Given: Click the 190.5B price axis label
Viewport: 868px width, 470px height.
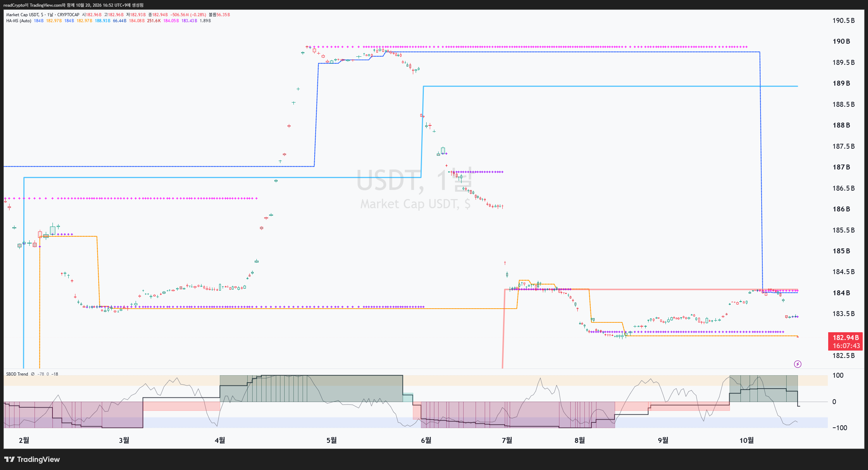Looking at the screenshot, I should coord(843,20).
